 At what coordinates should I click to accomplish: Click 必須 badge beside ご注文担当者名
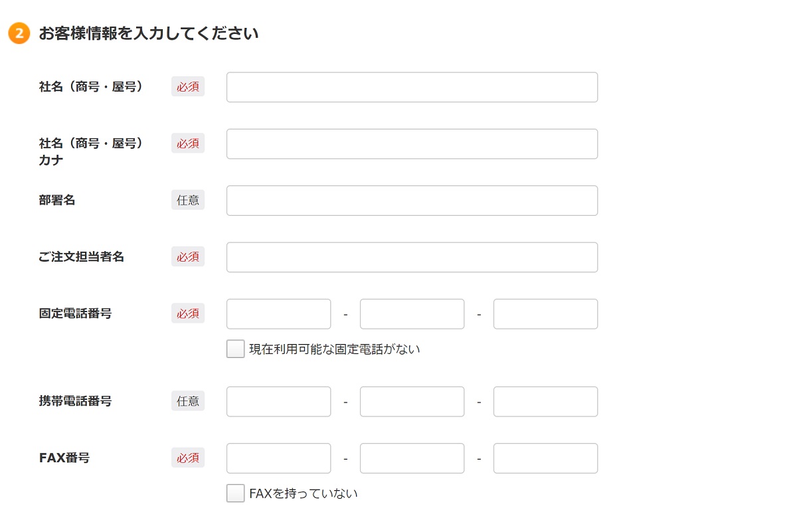(x=188, y=256)
